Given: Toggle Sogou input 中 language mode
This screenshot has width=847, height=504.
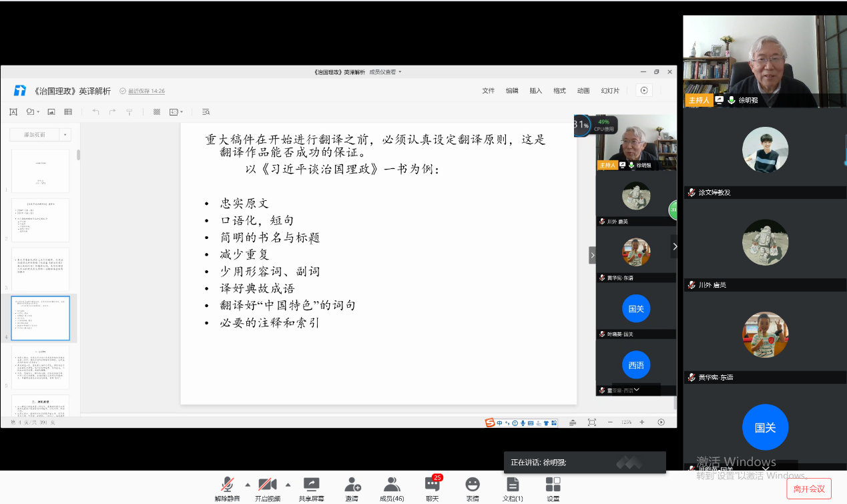Looking at the screenshot, I should pos(499,423).
